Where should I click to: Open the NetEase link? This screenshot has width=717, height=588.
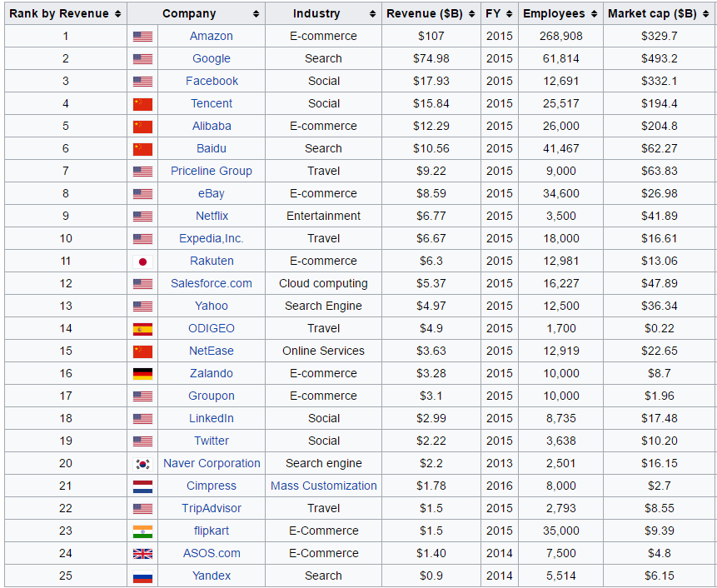tap(212, 351)
